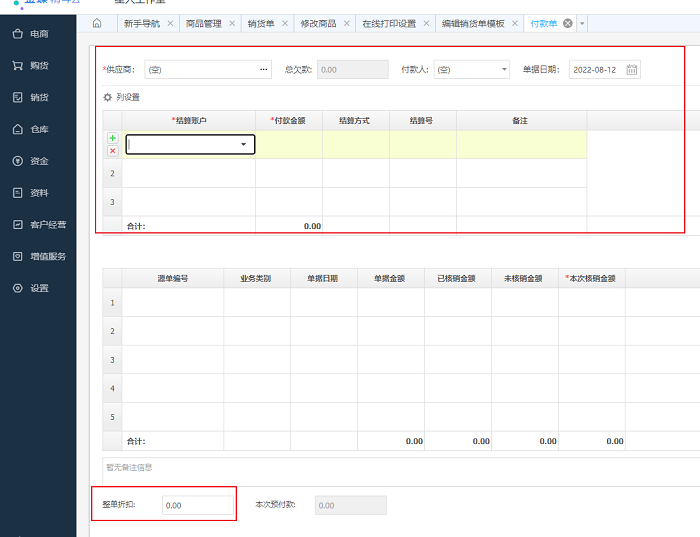The height and width of the screenshot is (537, 700).
Task: Expand the 结算账户 dropdown in row one
Action: pyautogui.click(x=243, y=145)
